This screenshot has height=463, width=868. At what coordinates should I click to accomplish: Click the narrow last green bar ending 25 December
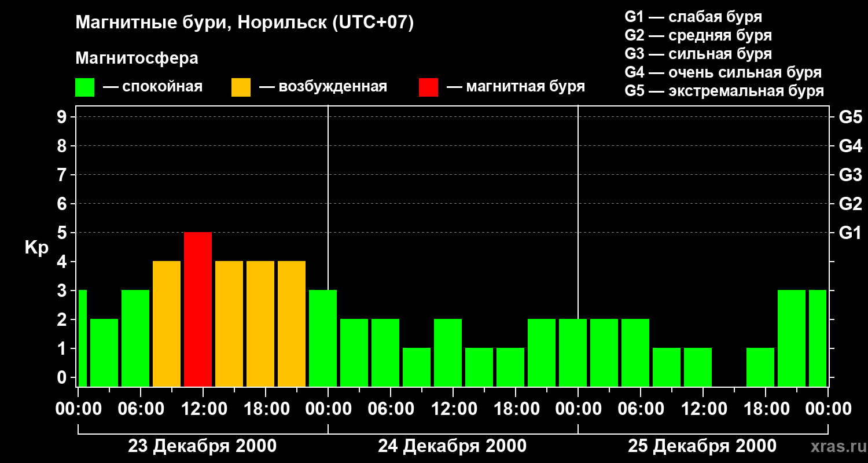point(818,338)
